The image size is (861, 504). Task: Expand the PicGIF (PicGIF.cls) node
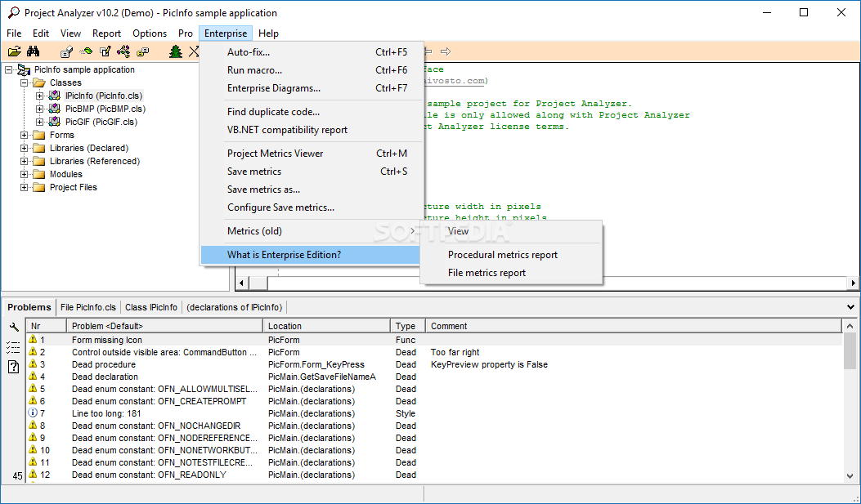(x=39, y=122)
